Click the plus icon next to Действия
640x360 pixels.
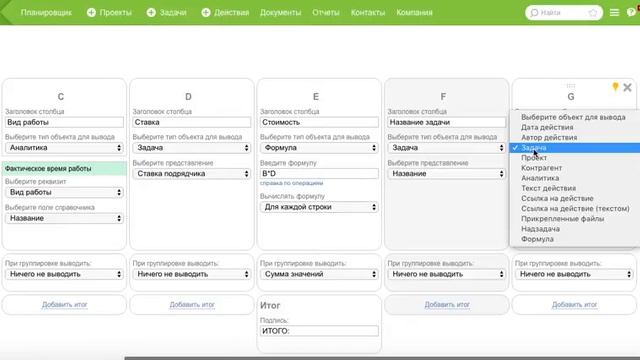[x=206, y=13]
